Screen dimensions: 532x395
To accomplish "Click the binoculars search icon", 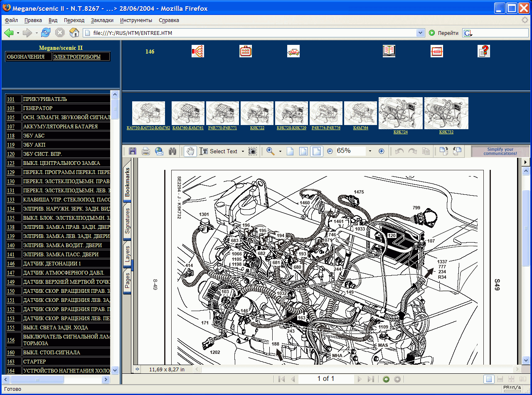I will (172, 152).
